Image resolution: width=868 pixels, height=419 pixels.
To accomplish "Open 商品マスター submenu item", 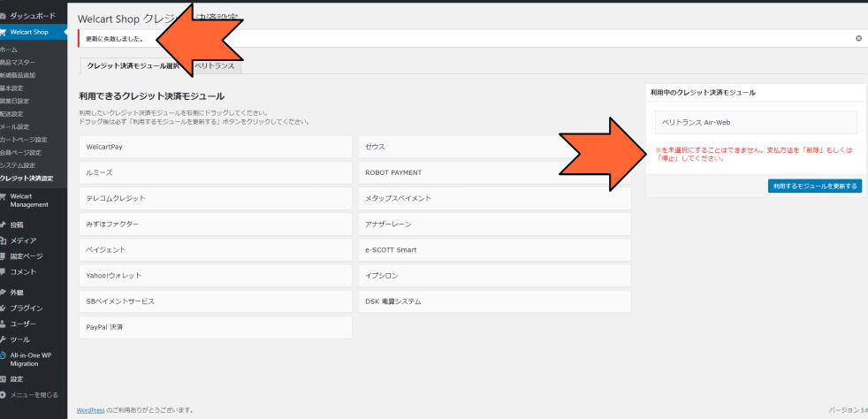I will pyautogui.click(x=17, y=63).
